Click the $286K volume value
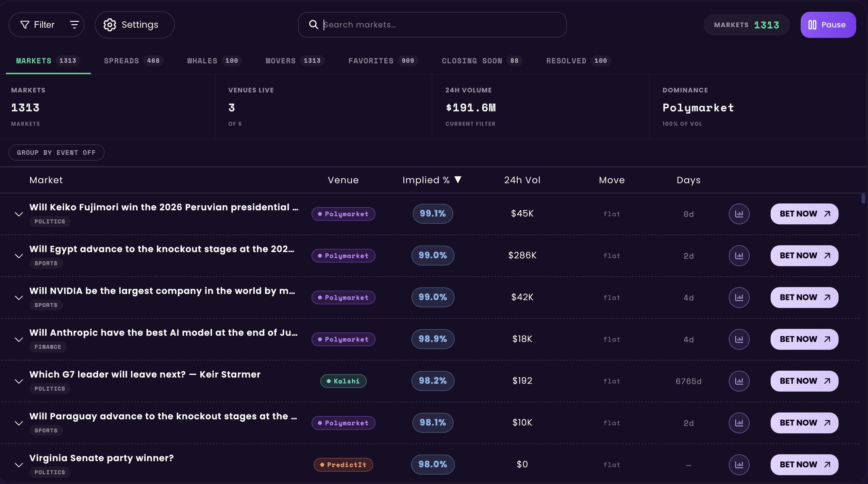The width and height of the screenshot is (868, 484). (522, 255)
